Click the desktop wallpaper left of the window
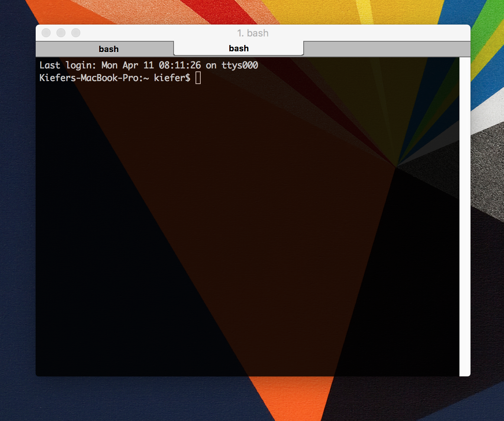This screenshot has height=421, width=504. pyautogui.click(x=17, y=223)
